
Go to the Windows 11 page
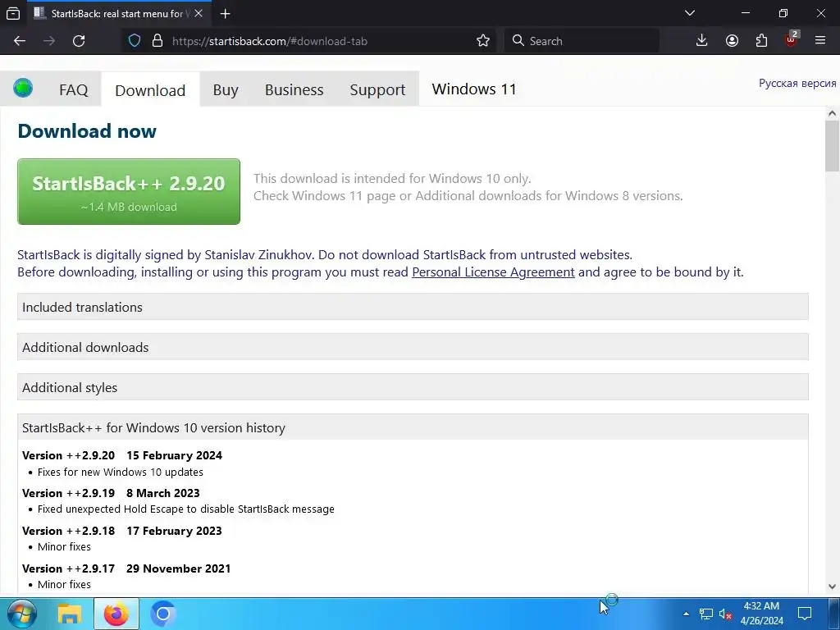[474, 89]
